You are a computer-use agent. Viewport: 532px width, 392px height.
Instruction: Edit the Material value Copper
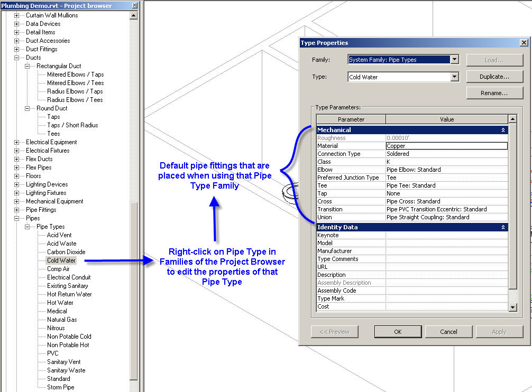(x=447, y=146)
